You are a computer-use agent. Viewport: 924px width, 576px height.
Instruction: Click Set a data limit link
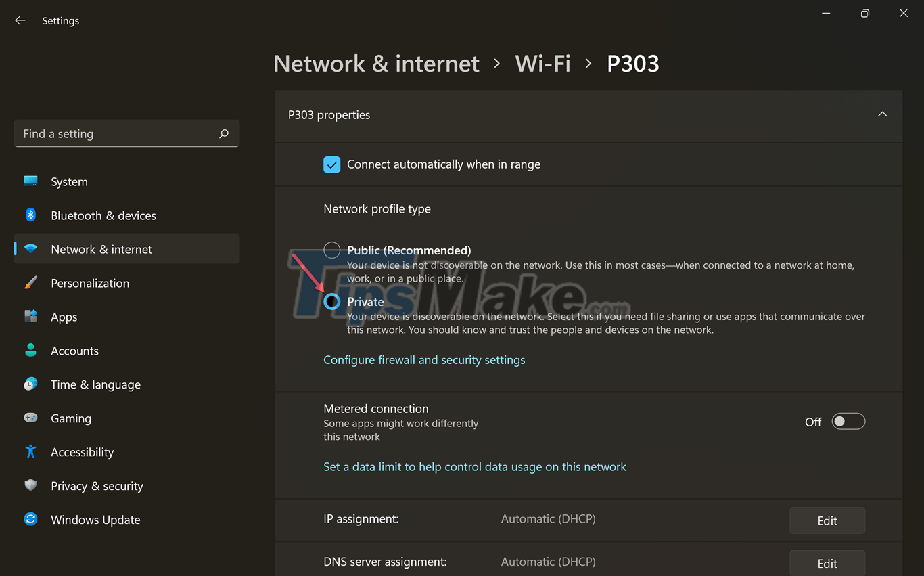[474, 466]
